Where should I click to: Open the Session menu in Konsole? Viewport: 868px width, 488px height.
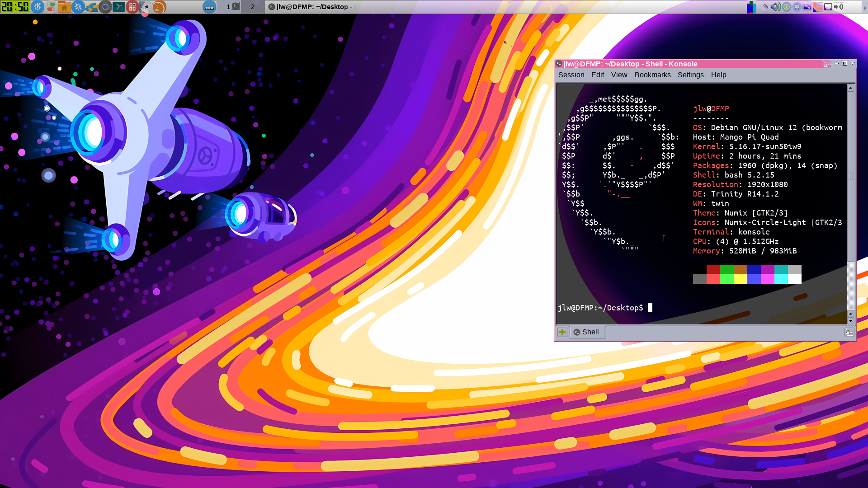tap(571, 75)
